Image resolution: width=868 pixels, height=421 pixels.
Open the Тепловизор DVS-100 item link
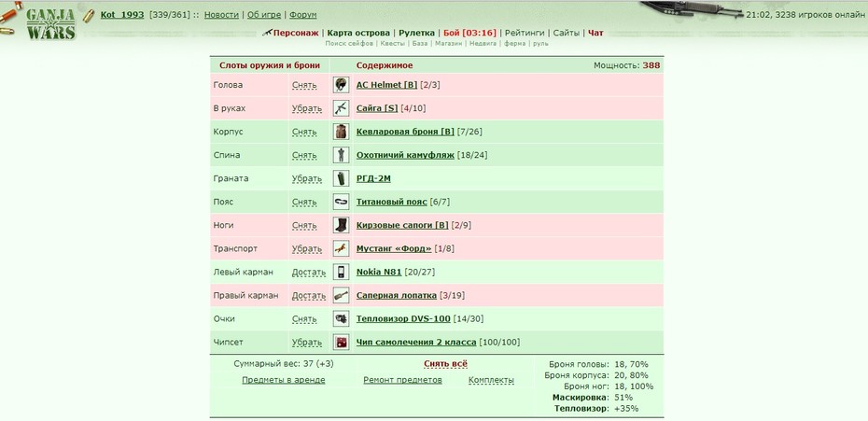click(403, 319)
